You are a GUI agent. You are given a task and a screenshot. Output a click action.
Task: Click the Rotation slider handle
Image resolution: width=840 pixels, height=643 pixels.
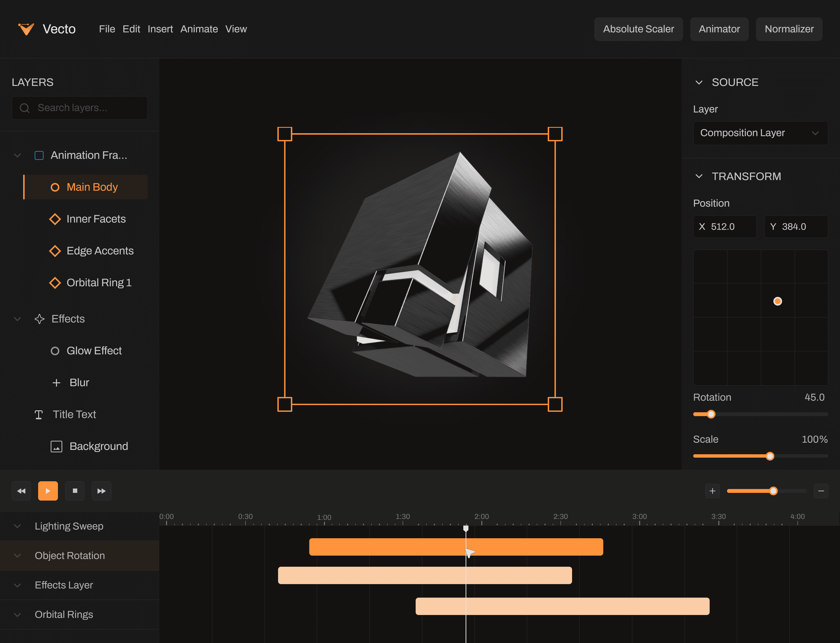tap(711, 414)
